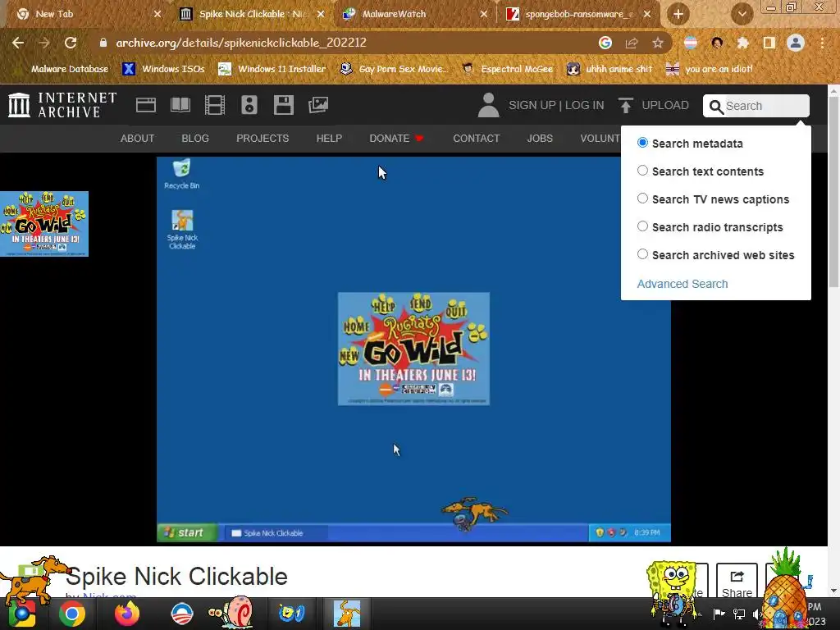The image size is (840, 630).
Task: Open the Windows 11 Installer bookmark
Action: click(272, 69)
